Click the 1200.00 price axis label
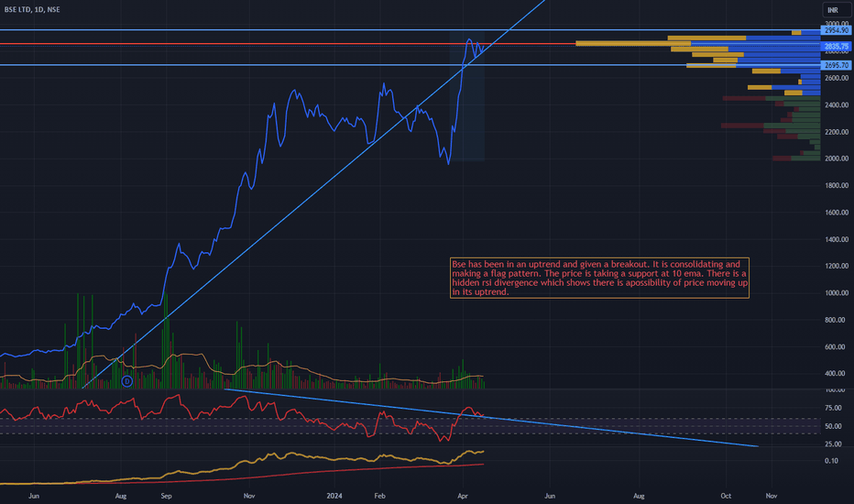 pos(837,267)
